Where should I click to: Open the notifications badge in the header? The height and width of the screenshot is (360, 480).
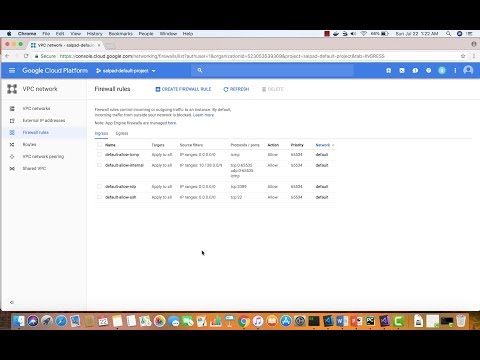(x=442, y=71)
